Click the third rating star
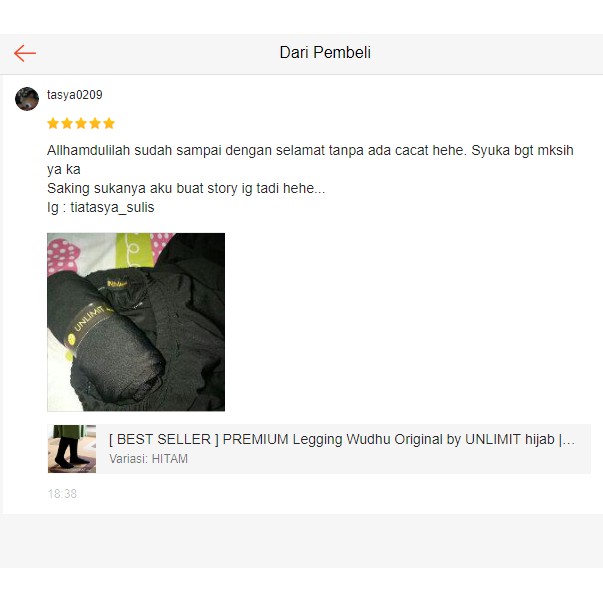603x603 pixels. (81, 123)
